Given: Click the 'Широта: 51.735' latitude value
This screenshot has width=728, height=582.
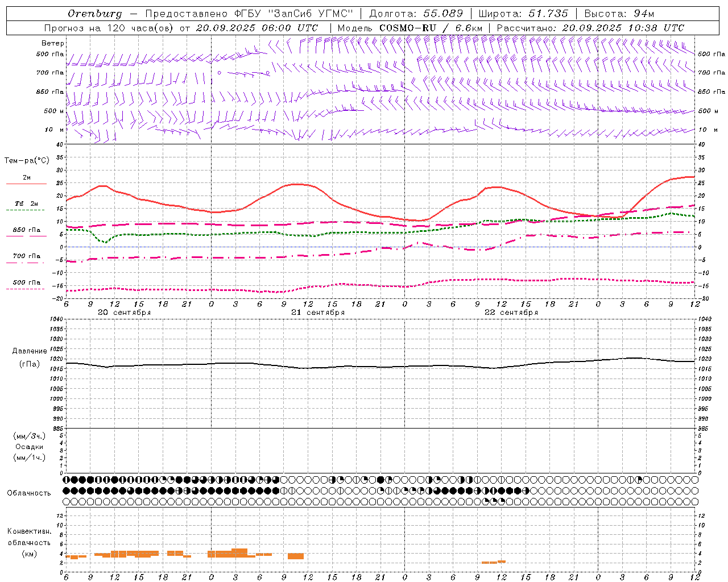Looking at the screenshot, I should 523,14.
